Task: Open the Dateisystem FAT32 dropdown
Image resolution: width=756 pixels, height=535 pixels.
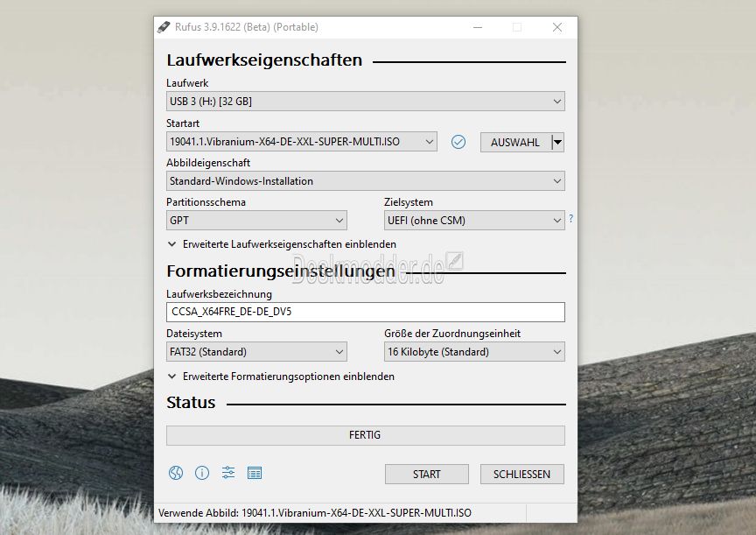Action: tap(256, 352)
